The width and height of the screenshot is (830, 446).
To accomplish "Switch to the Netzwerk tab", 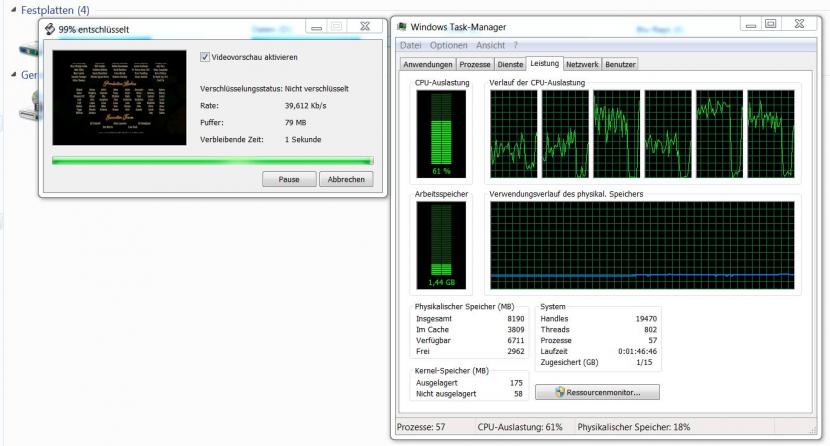I will pos(582,64).
